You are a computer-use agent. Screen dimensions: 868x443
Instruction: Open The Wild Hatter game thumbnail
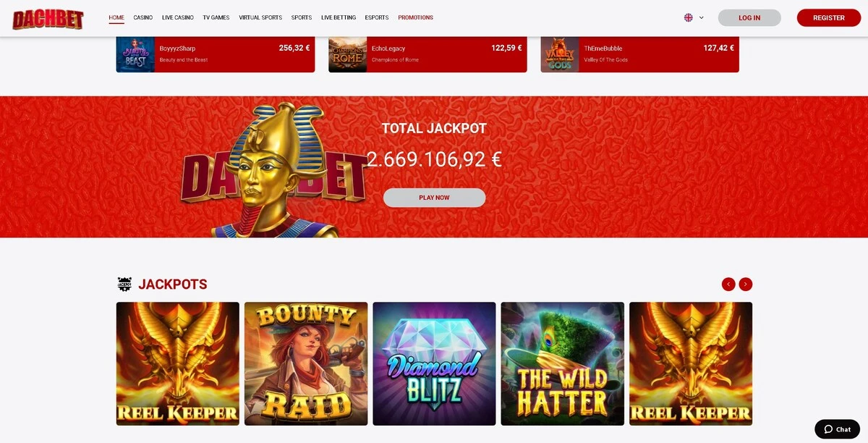click(563, 364)
